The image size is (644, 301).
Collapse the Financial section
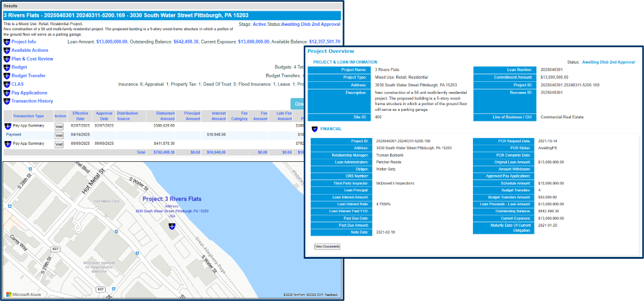pos(314,128)
